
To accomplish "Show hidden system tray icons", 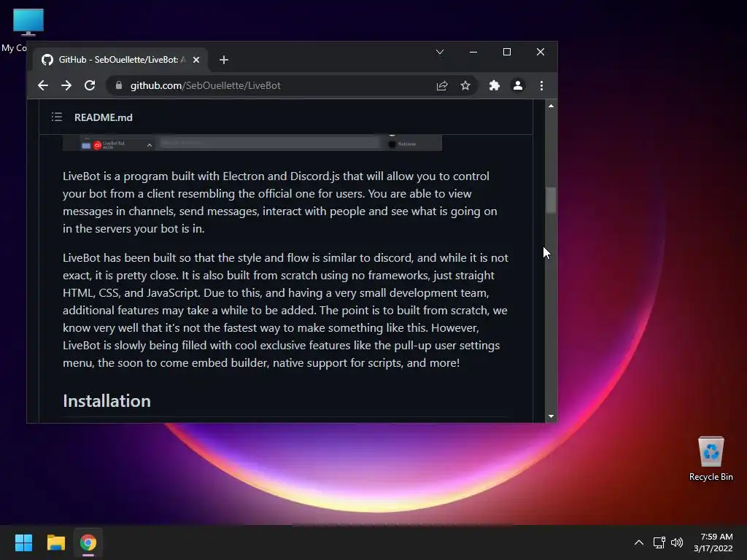I will click(639, 542).
